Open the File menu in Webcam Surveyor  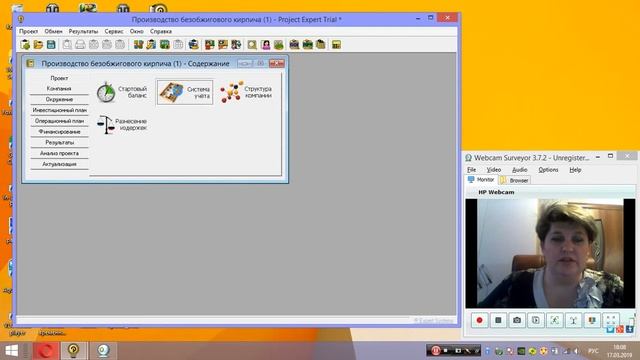coord(471,169)
